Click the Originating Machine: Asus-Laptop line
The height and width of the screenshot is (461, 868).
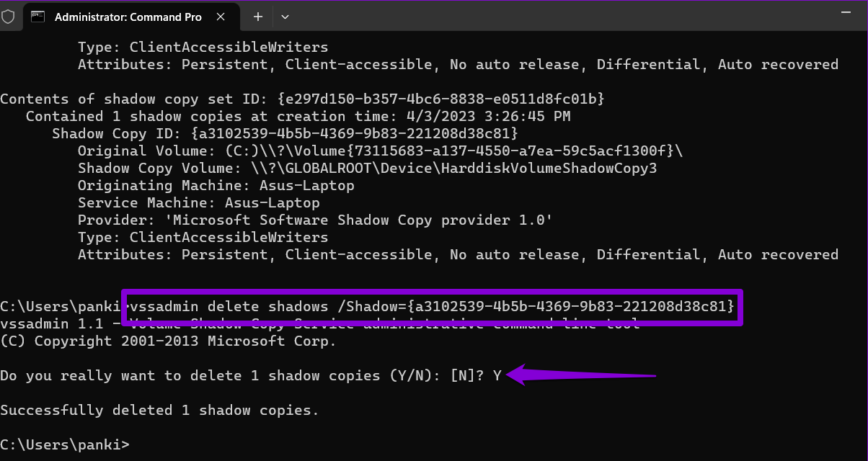216,185
